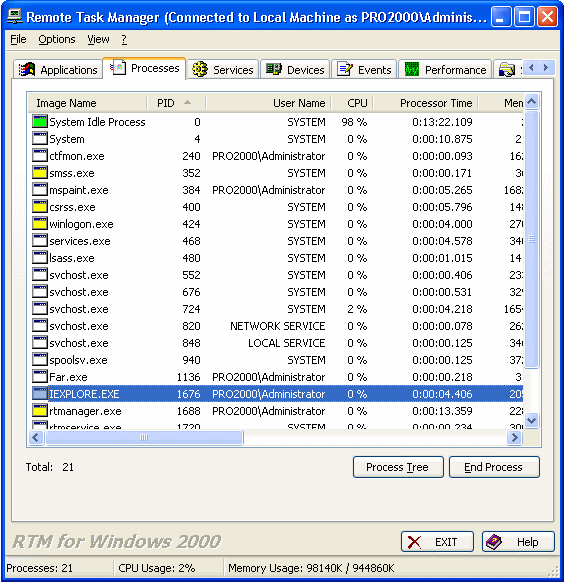
Task: Click processor time 0:13:22.109
Action: point(442,122)
